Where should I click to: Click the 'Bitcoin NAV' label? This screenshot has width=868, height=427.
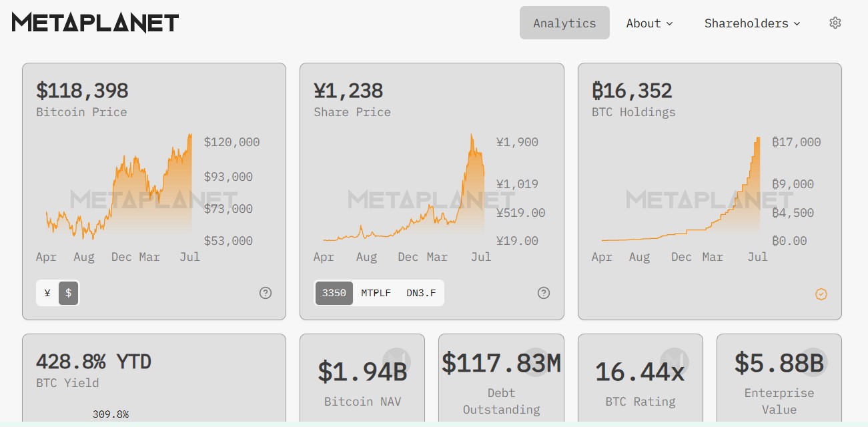362,402
